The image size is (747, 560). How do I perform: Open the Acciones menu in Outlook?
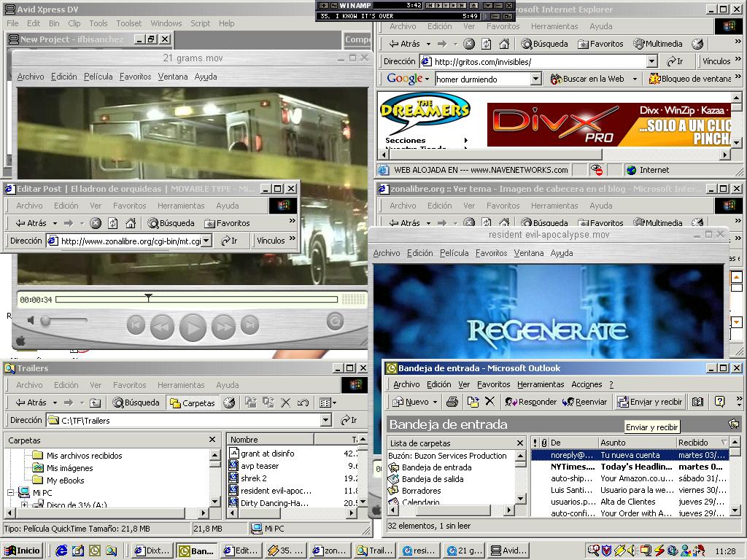pos(587,384)
